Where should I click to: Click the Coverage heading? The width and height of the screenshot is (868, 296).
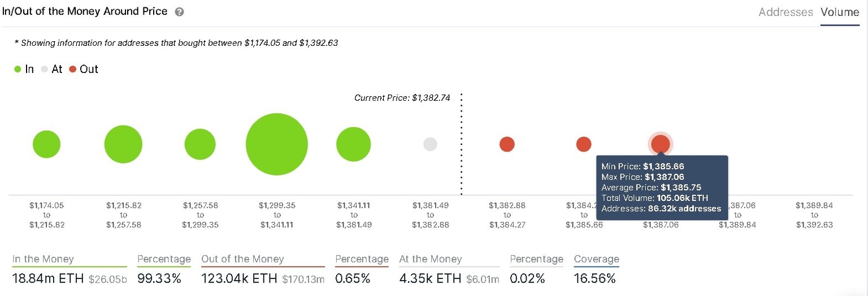(x=596, y=259)
